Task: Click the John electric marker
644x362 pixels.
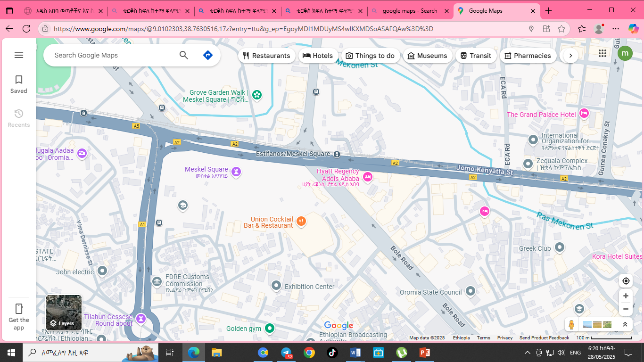Action: [x=102, y=271]
